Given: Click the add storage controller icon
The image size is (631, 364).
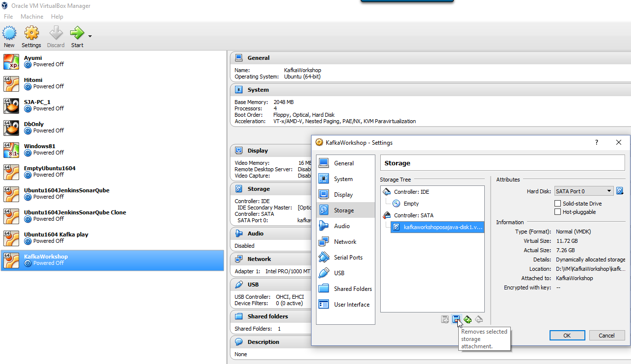Looking at the screenshot, I should [468, 320].
